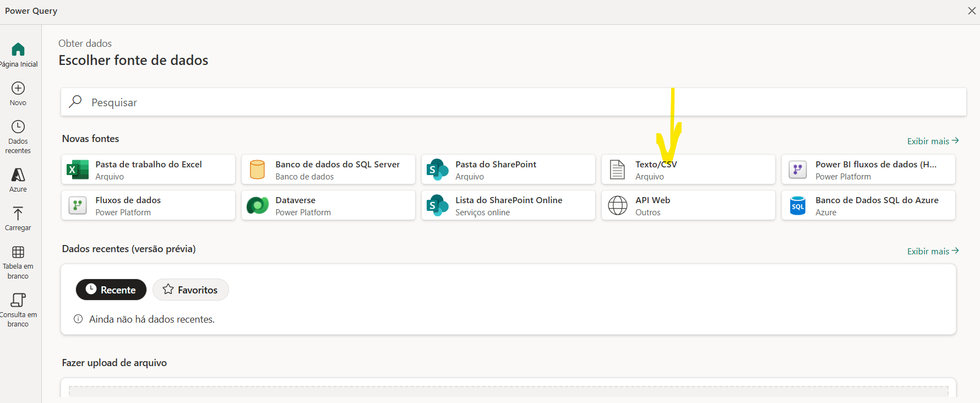This screenshot has height=403, width=980.
Task: Click the Pasta do SharePoint icon
Action: click(x=438, y=170)
